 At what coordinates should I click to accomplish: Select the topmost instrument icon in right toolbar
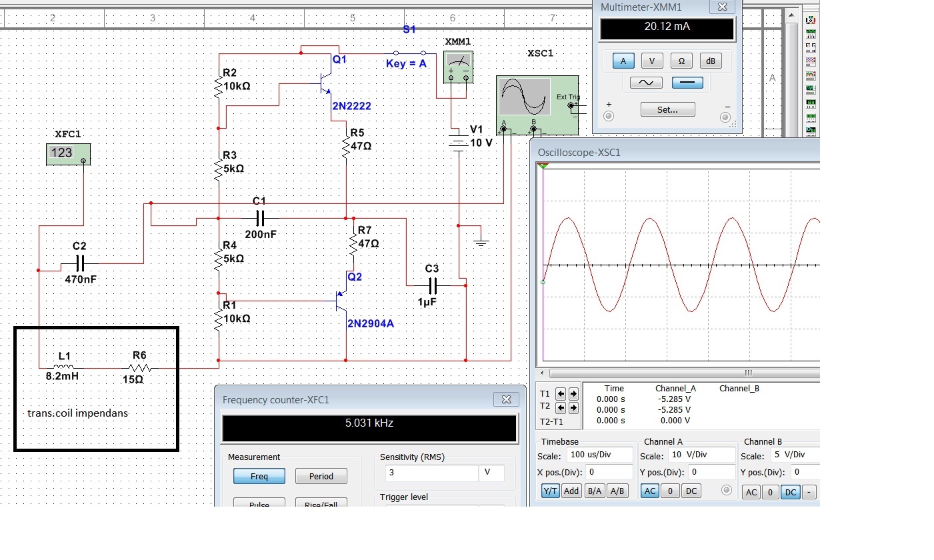811,21
